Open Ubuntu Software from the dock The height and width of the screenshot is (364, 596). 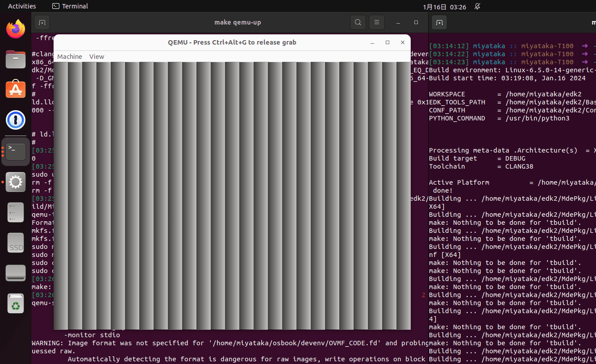coord(16,89)
